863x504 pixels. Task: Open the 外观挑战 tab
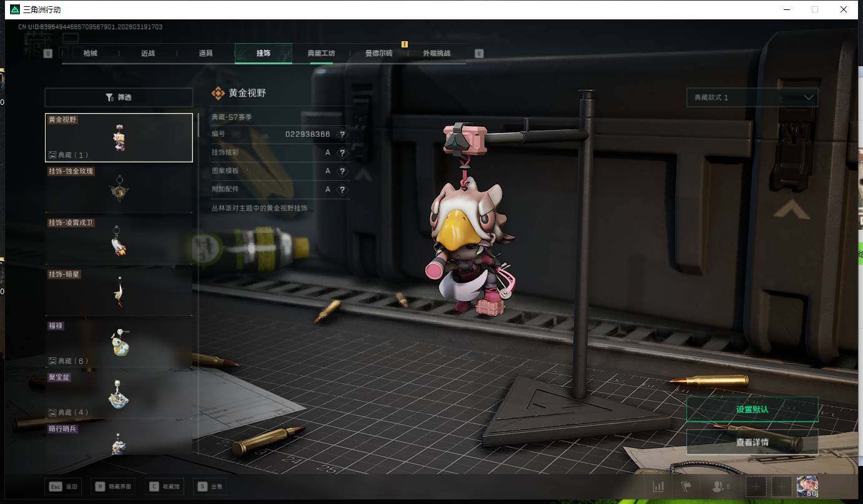click(436, 53)
